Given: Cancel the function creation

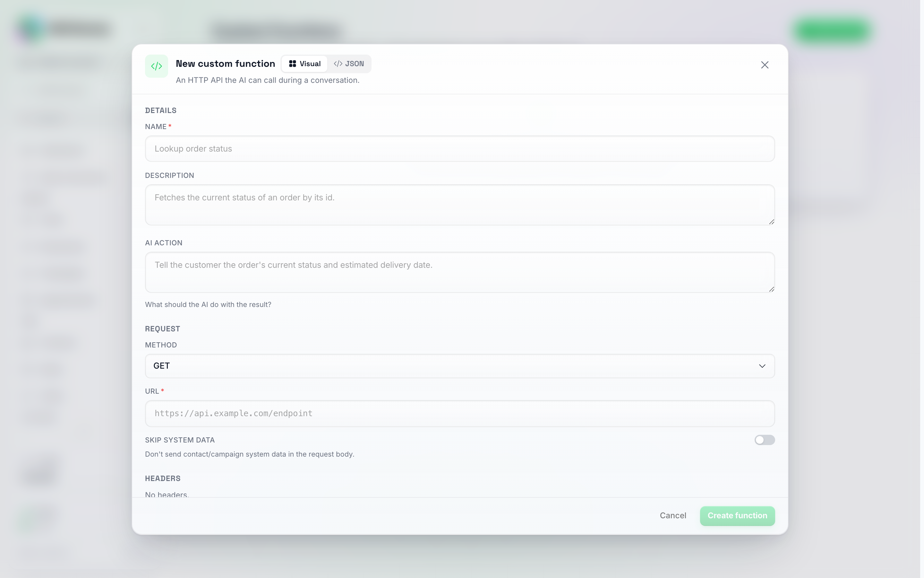Looking at the screenshot, I should coord(673,516).
